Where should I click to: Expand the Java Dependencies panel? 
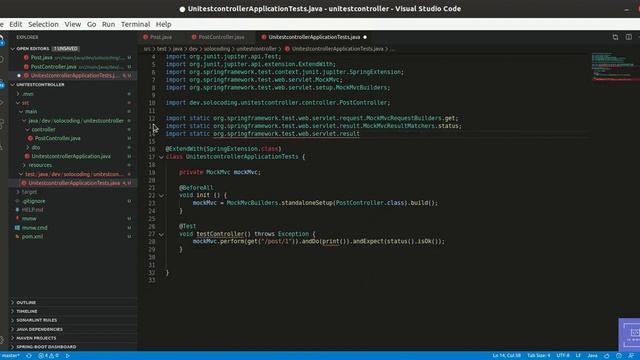pyautogui.click(x=40, y=329)
